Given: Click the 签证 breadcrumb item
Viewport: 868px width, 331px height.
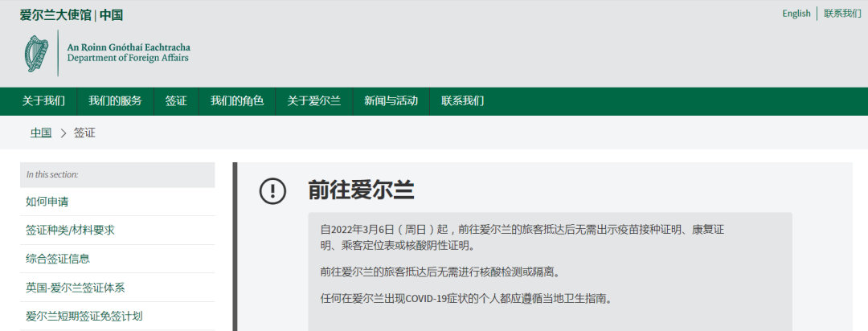Looking at the screenshot, I should 84,133.
